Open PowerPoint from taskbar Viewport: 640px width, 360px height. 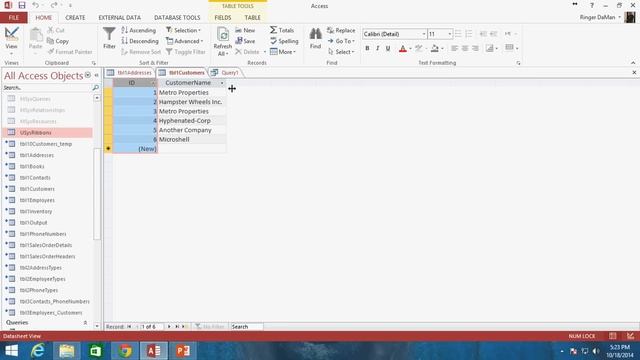[x=183, y=351]
